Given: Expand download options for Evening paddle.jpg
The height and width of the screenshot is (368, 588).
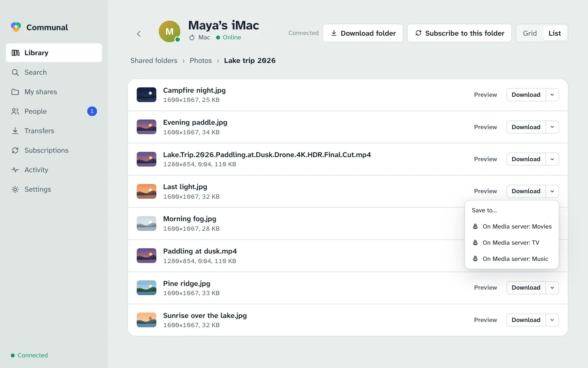Looking at the screenshot, I should (x=552, y=127).
